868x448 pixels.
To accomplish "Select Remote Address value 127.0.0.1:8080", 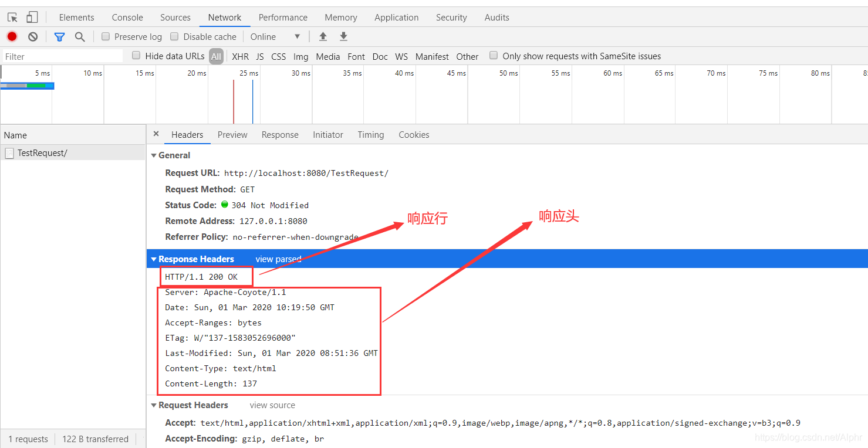I will (273, 221).
